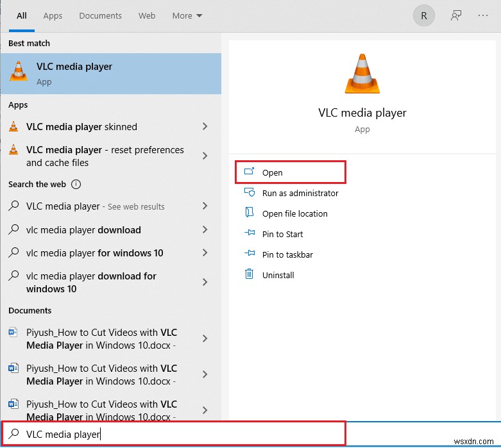This screenshot has width=501, height=448.
Task: Click the VLC media player search box
Action: coord(173,434)
